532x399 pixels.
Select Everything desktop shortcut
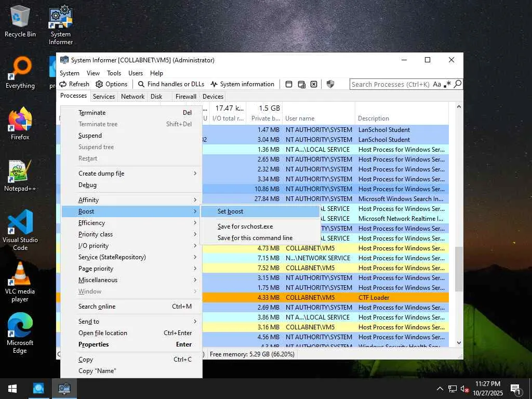pyautogui.click(x=20, y=73)
